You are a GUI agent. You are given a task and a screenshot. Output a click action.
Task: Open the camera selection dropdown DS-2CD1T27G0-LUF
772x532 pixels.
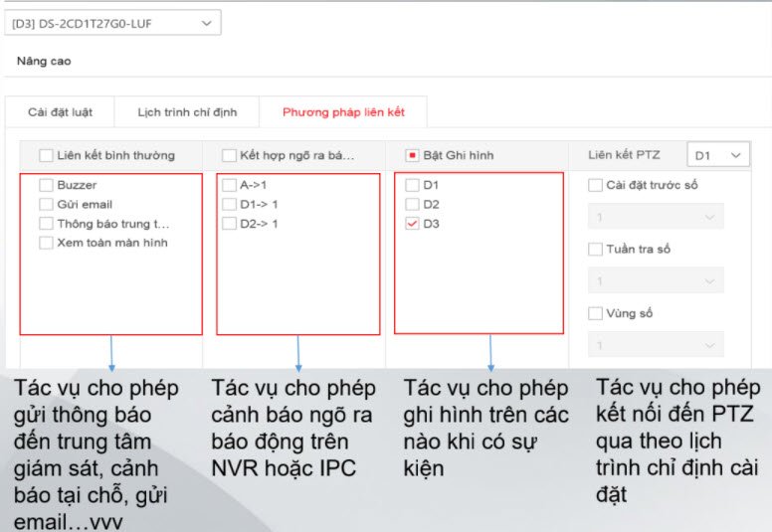[x=112, y=23]
